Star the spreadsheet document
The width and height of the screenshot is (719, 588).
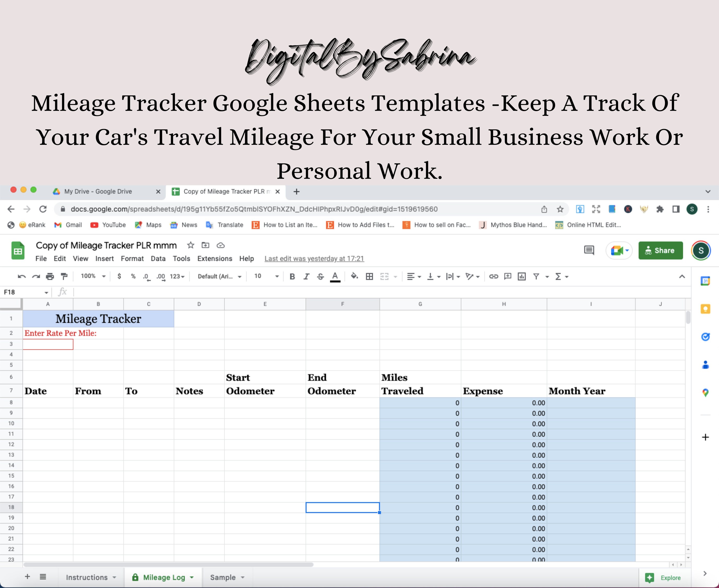coord(191,245)
